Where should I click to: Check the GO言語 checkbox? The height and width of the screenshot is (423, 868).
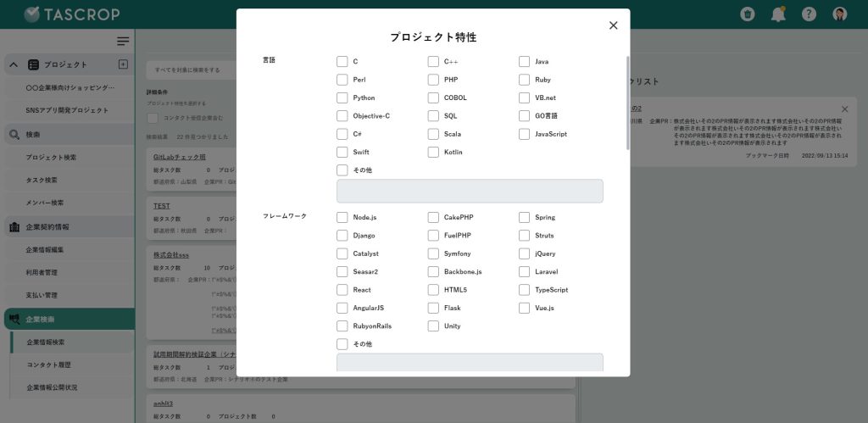tap(524, 116)
